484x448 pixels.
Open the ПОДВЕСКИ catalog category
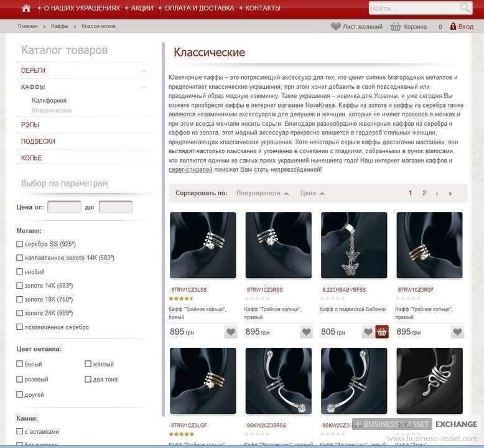coord(38,141)
